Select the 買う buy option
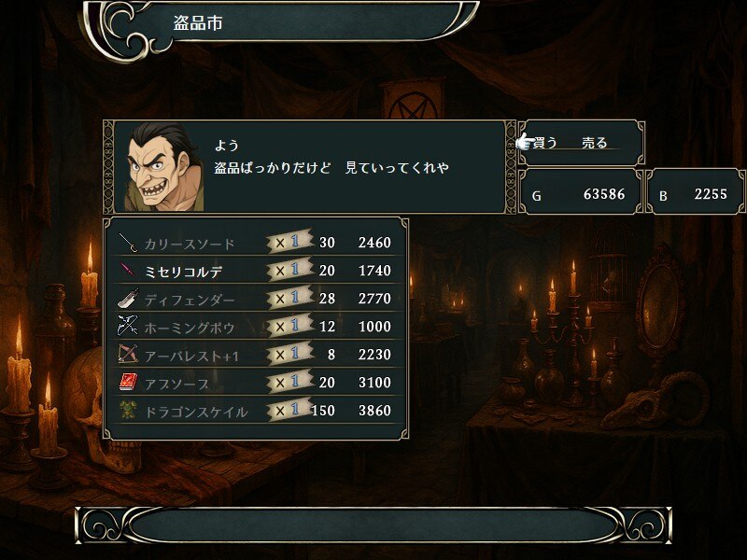 545,143
